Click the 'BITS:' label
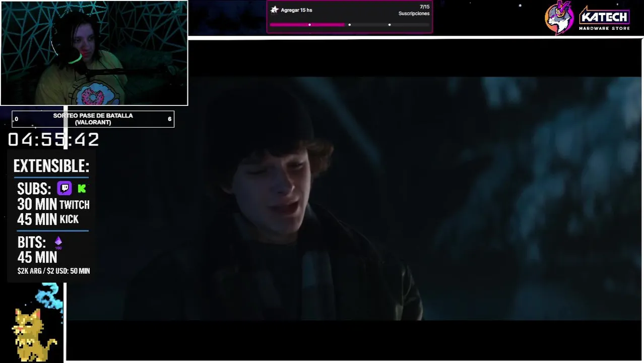 tap(32, 243)
